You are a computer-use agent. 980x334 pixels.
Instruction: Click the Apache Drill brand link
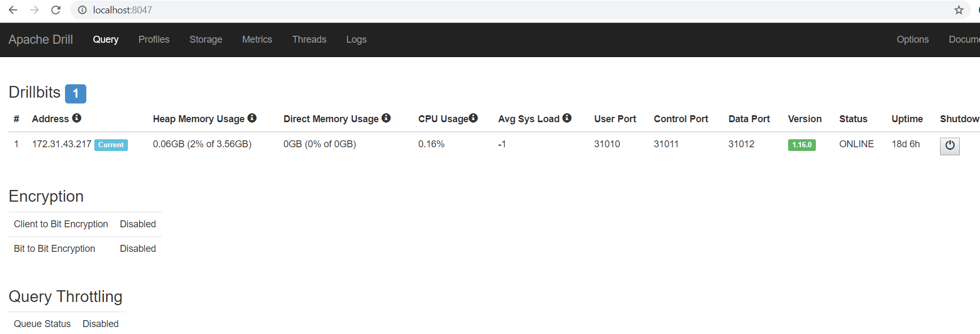[x=41, y=39]
